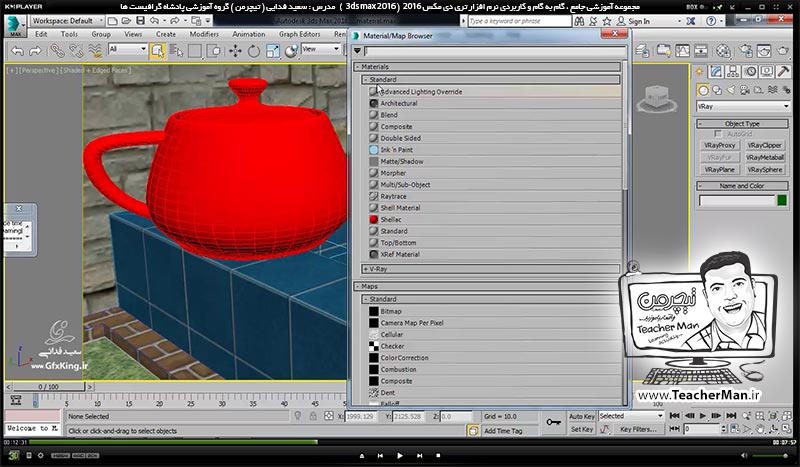This screenshot has width=800, height=467.
Task: Toggle Window/Crossing selection mode
Action: (214, 51)
